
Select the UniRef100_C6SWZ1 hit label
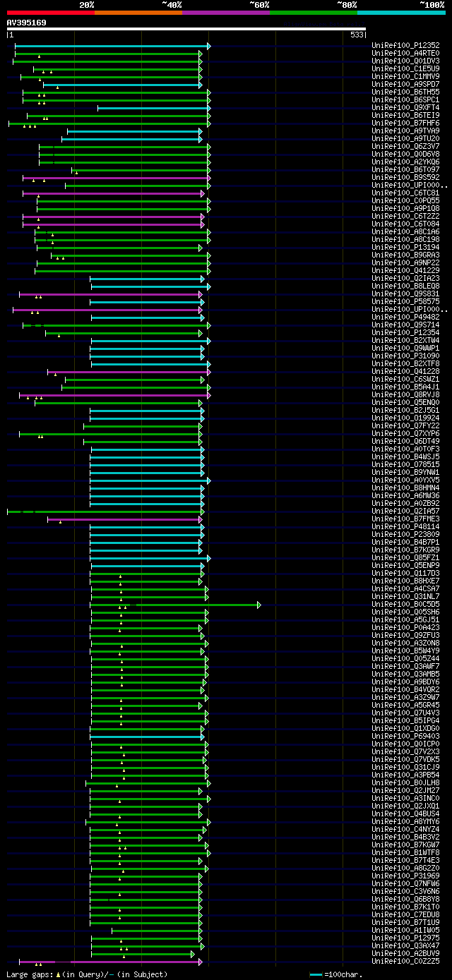pyautogui.click(x=405, y=380)
